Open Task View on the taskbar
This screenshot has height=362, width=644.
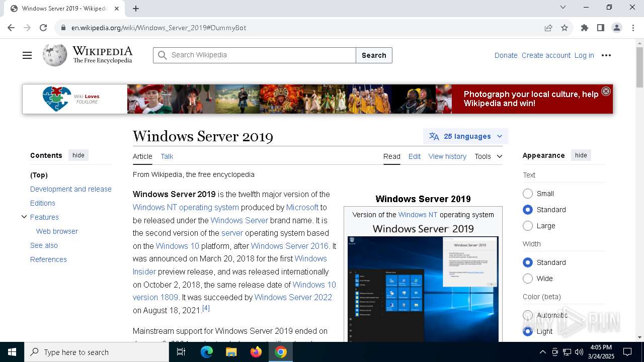pyautogui.click(x=181, y=352)
